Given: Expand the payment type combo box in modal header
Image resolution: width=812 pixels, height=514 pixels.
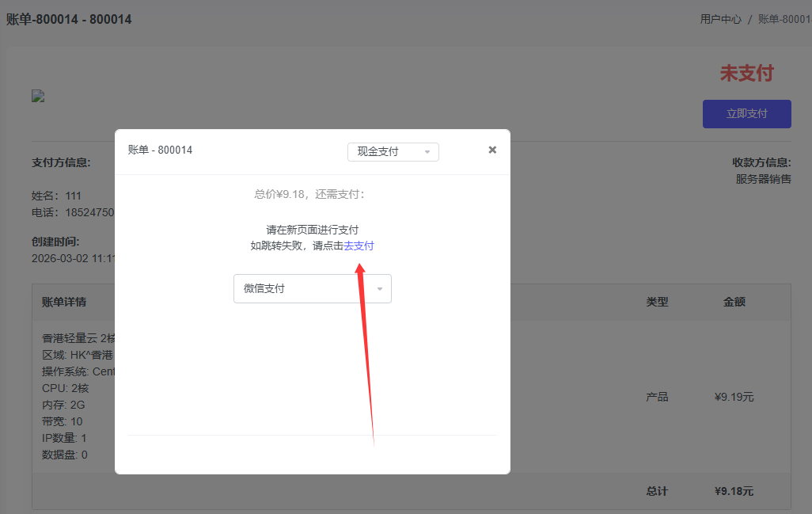Looking at the screenshot, I should (393, 151).
